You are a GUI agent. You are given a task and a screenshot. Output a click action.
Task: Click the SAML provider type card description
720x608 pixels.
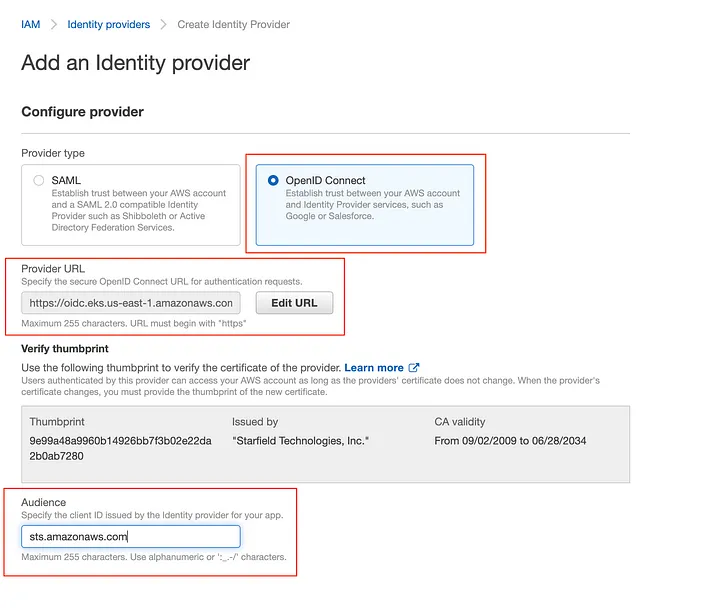click(138, 210)
